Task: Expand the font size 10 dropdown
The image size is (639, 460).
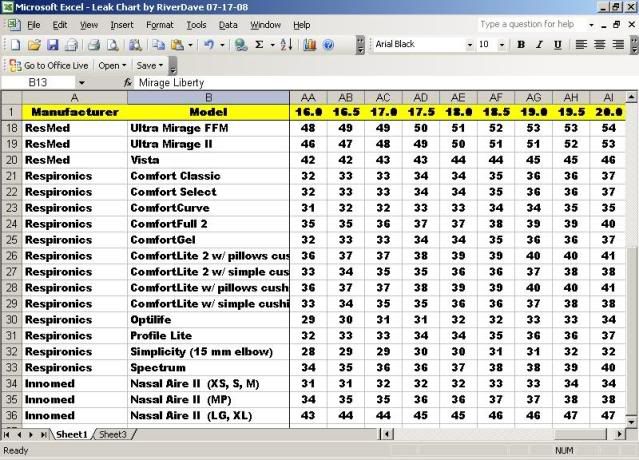Action: coord(502,44)
